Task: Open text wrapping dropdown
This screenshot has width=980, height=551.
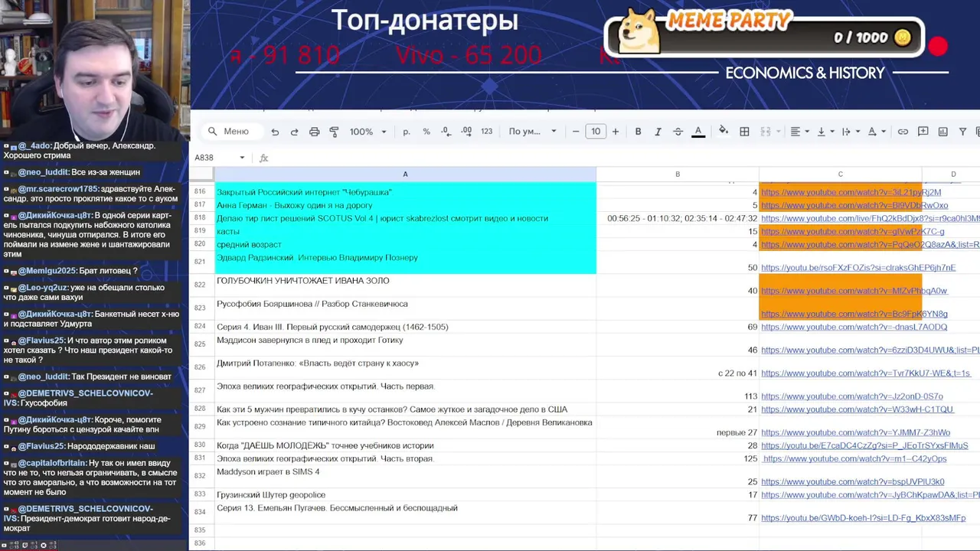Action: (x=850, y=132)
